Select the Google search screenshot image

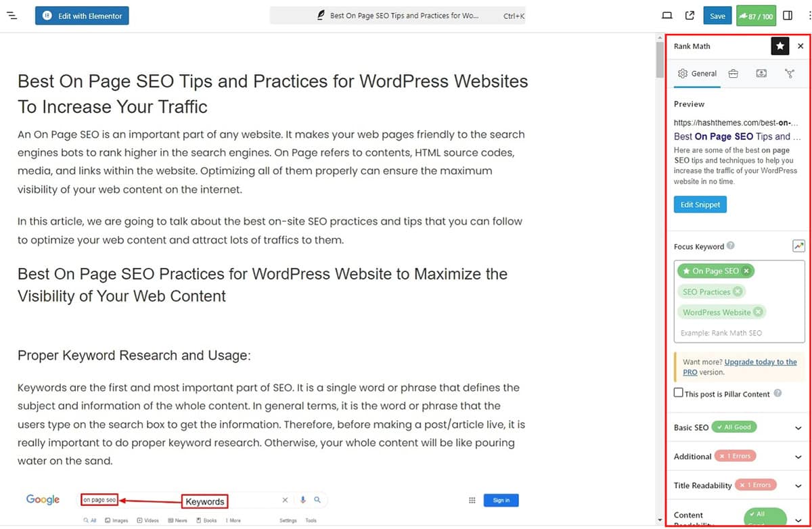pyautogui.click(x=273, y=507)
